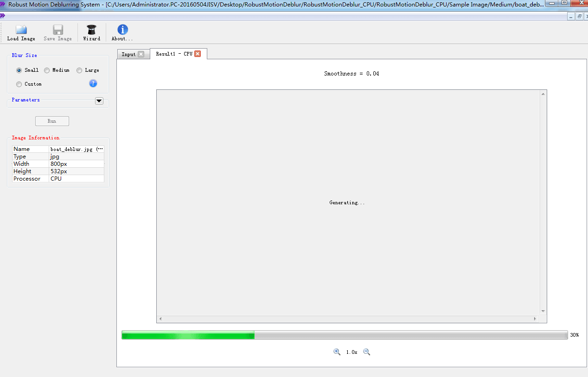Switch to the Input tab
The height and width of the screenshot is (377, 588).
(128, 55)
